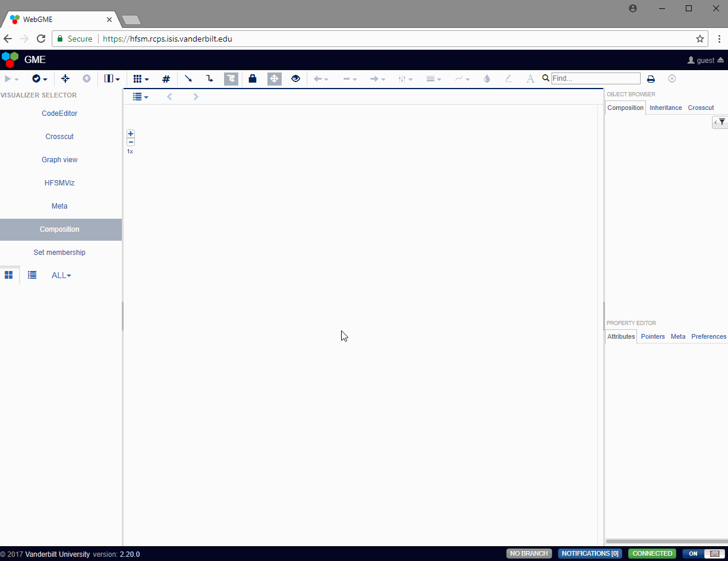Screen dimensions: 728x561
Task: Select the diagonal connection line tool
Action: 188,78
